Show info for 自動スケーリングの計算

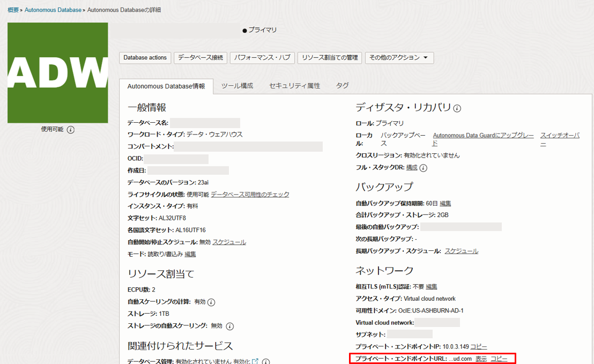(211, 302)
